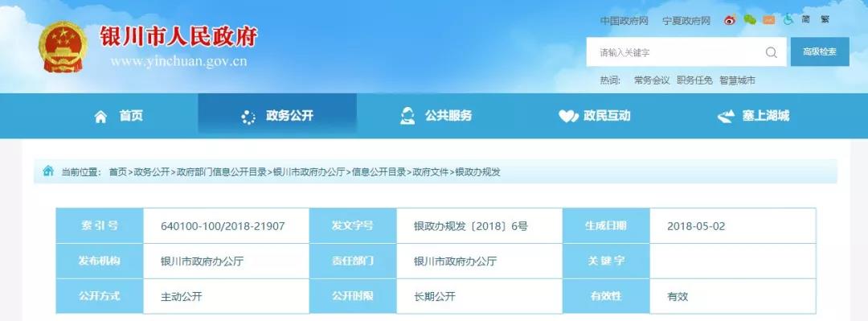The width and height of the screenshot is (868, 321).
Task: Click 首页 in the breadcrumb
Action: (118, 172)
